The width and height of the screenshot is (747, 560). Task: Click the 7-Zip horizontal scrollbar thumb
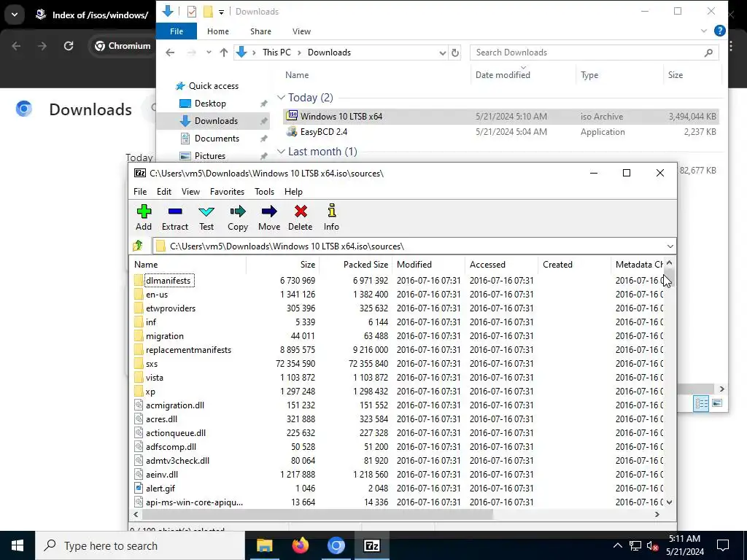(317, 514)
